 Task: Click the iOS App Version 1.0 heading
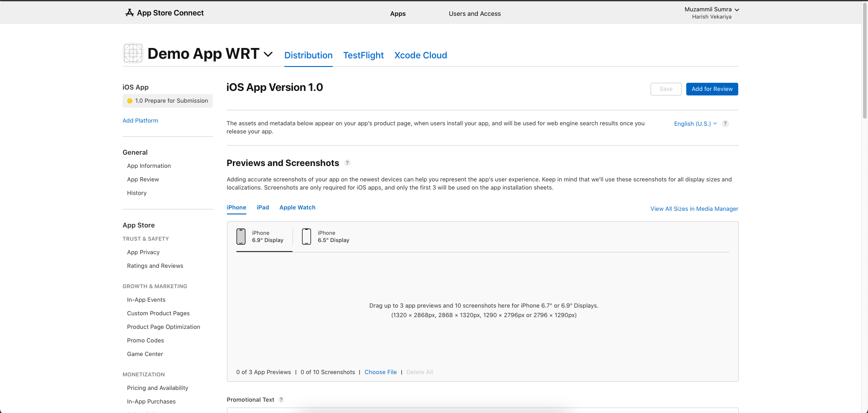click(x=274, y=87)
